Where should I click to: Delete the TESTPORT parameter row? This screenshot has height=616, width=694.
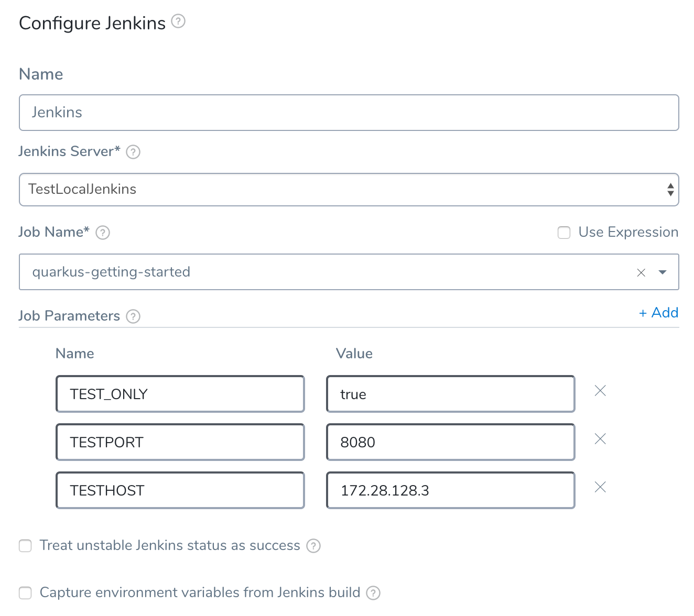click(600, 439)
